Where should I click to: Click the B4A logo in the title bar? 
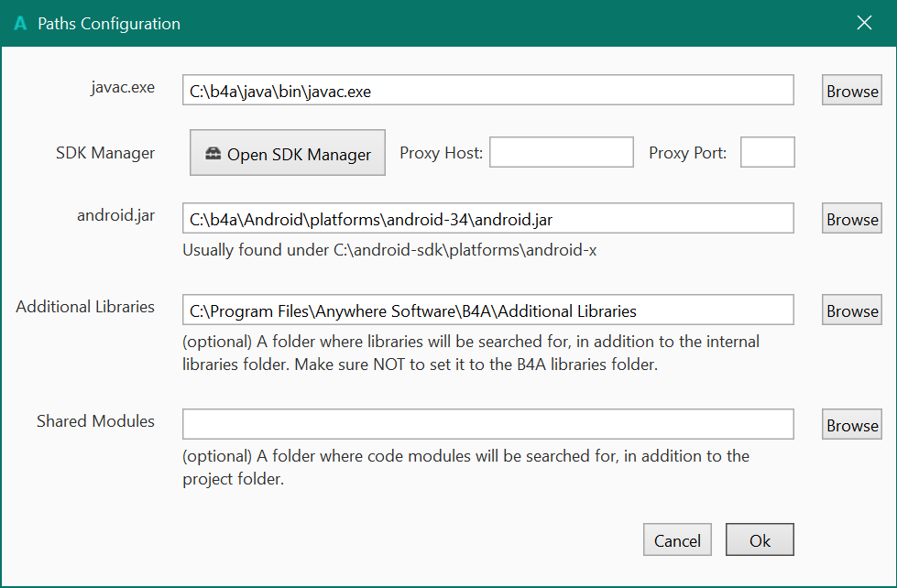(20, 24)
